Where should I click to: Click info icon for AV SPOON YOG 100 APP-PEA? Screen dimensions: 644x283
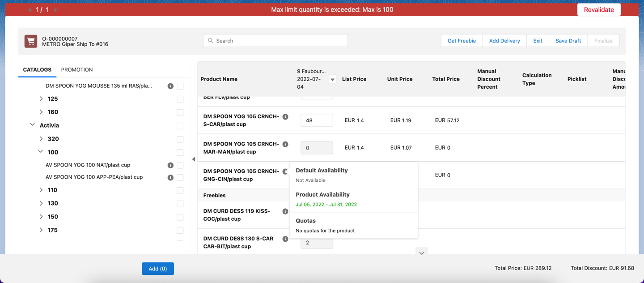pos(170,177)
